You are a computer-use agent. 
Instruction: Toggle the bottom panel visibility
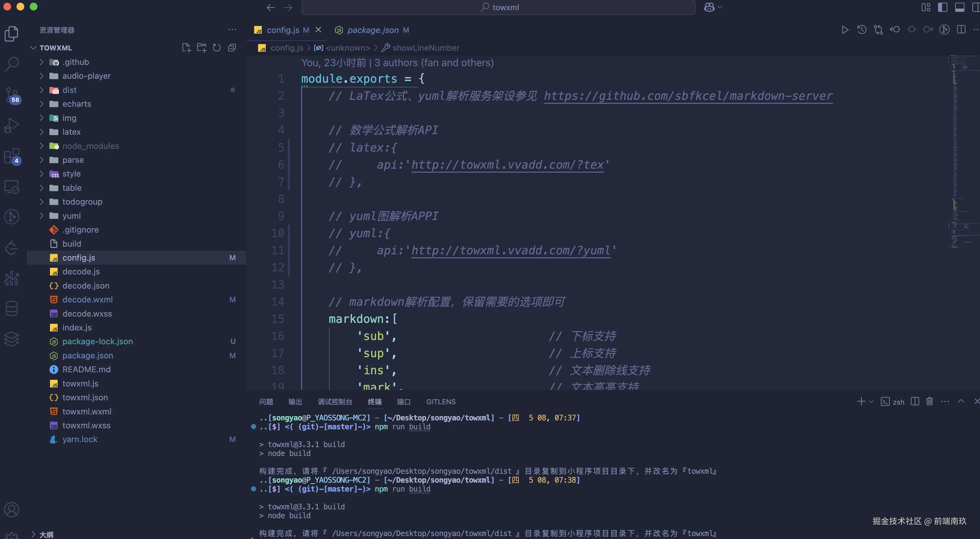960,7
